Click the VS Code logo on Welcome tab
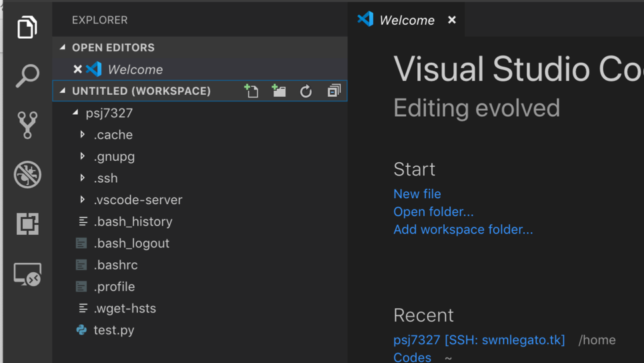The height and width of the screenshot is (363, 644). [x=365, y=19]
